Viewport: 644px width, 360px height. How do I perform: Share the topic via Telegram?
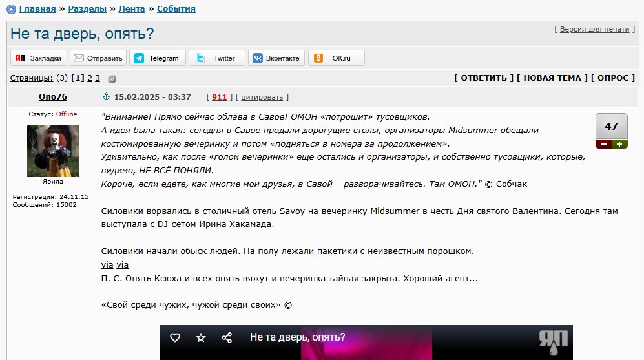point(158,58)
